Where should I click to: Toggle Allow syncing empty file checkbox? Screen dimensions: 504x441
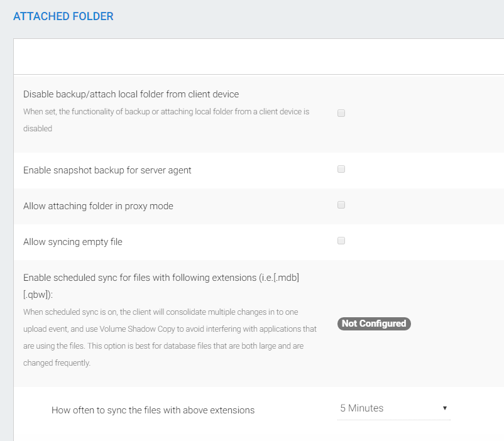pyautogui.click(x=341, y=241)
